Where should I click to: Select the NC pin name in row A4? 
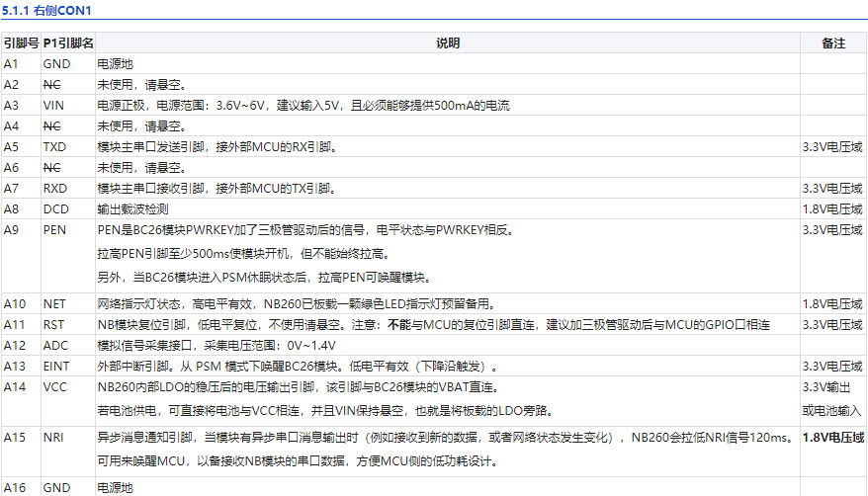(52, 126)
